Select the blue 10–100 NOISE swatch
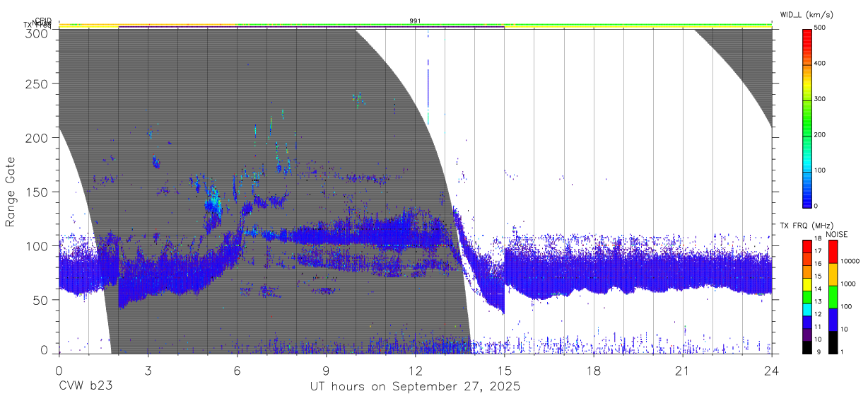The image size is (868, 401). point(833,319)
